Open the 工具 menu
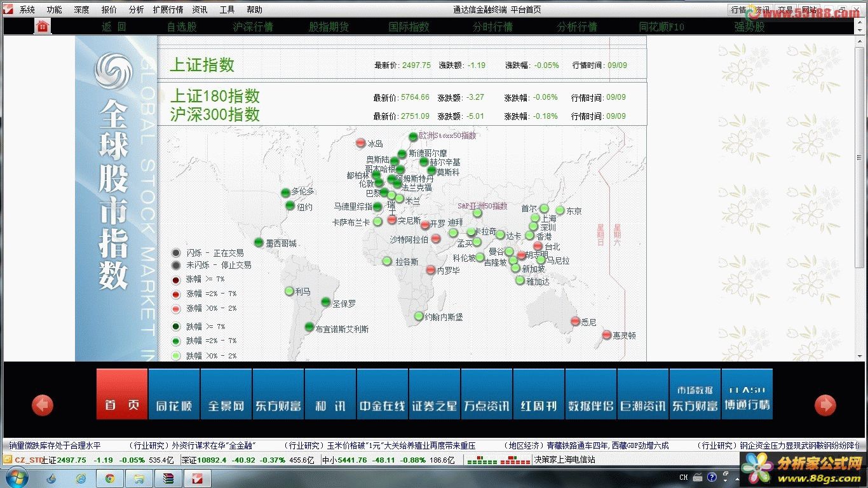Image resolution: width=868 pixels, height=488 pixels. [x=227, y=10]
